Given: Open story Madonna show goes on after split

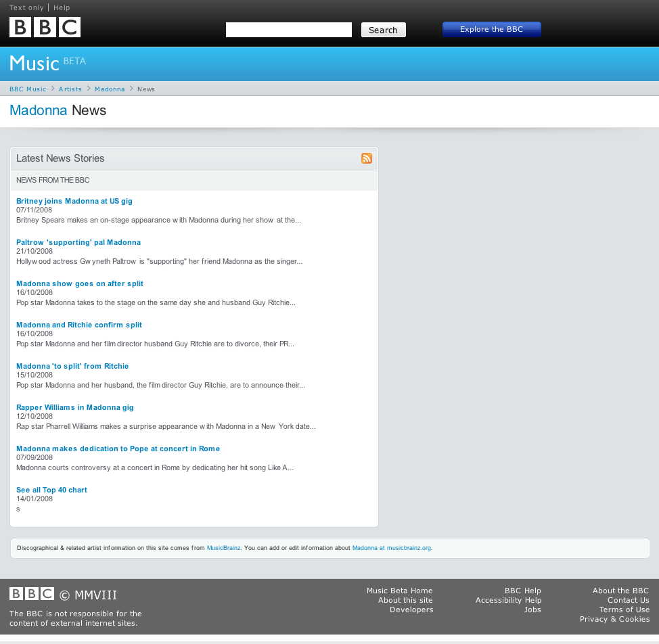Looking at the screenshot, I should click(x=80, y=283).
